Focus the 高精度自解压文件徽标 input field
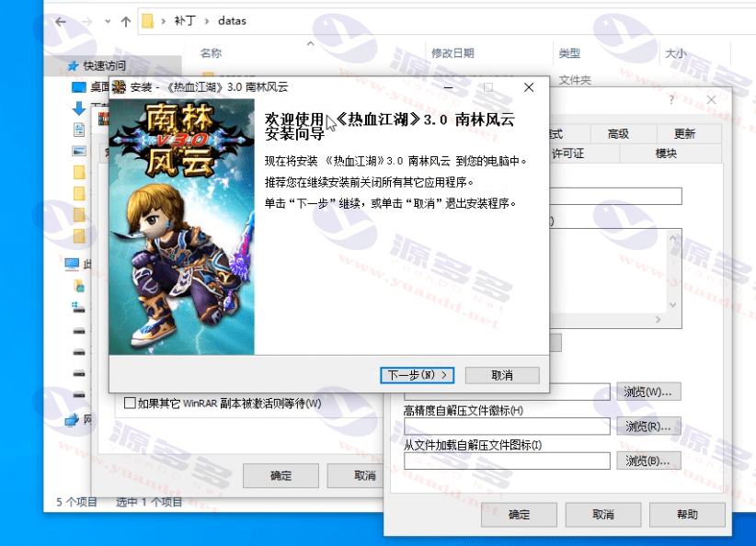Image resolution: width=756 pixels, height=546 pixels. pos(507,426)
